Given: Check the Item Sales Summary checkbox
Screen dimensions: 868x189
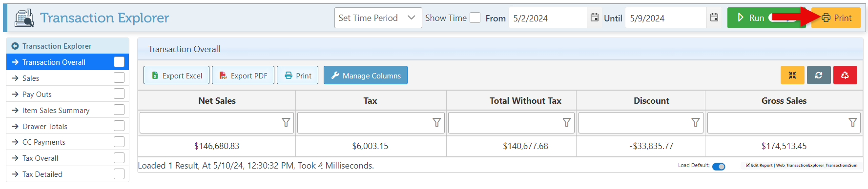Looking at the screenshot, I should (119, 110).
